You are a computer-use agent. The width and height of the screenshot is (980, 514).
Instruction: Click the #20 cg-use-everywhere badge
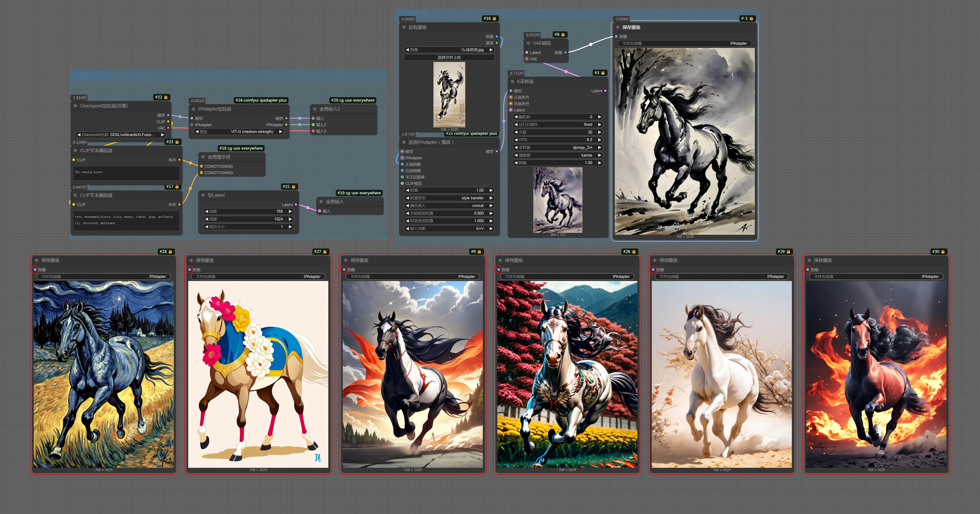pyautogui.click(x=353, y=100)
